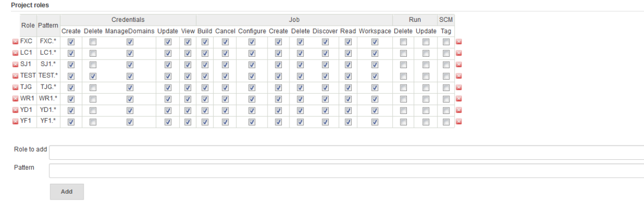The height and width of the screenshot is (204, 644).
Task: Enable Run Delete for the TJG role
Action: pos(403,87)
